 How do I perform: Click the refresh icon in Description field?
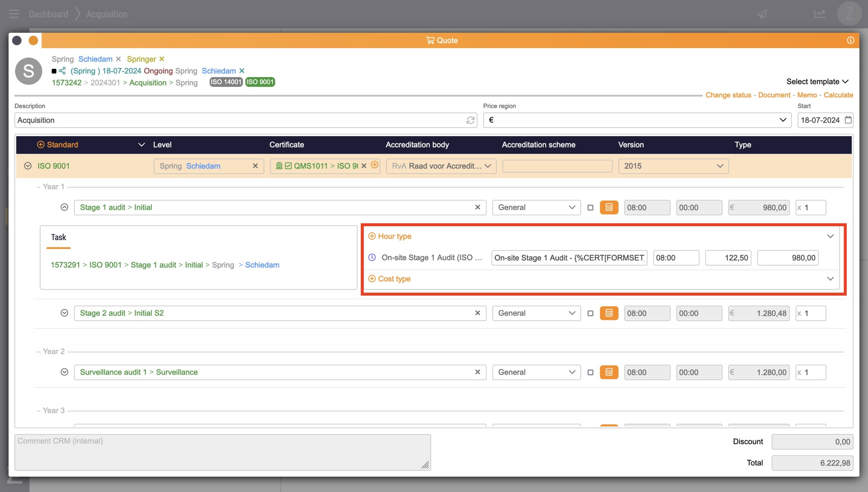(470, 120)
